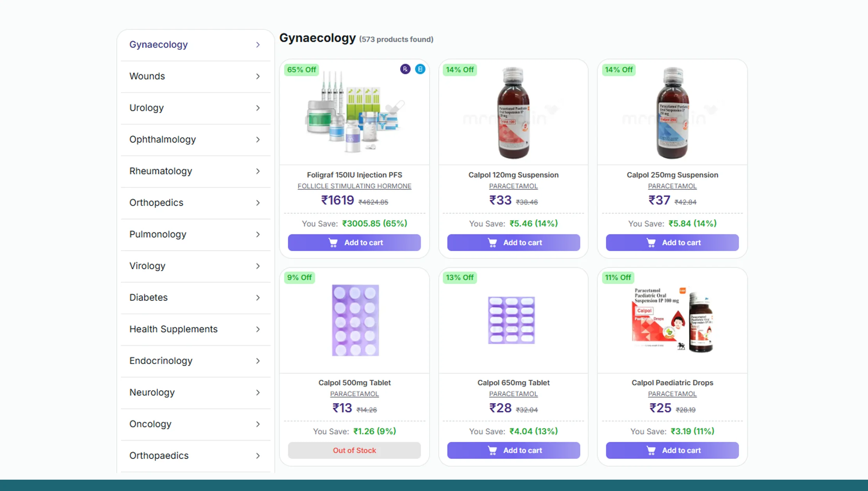Image resolution: width=868 pixels, height=491 pixels.
Task: Expand the Oncology category chevron
Action: pos(258,424)
